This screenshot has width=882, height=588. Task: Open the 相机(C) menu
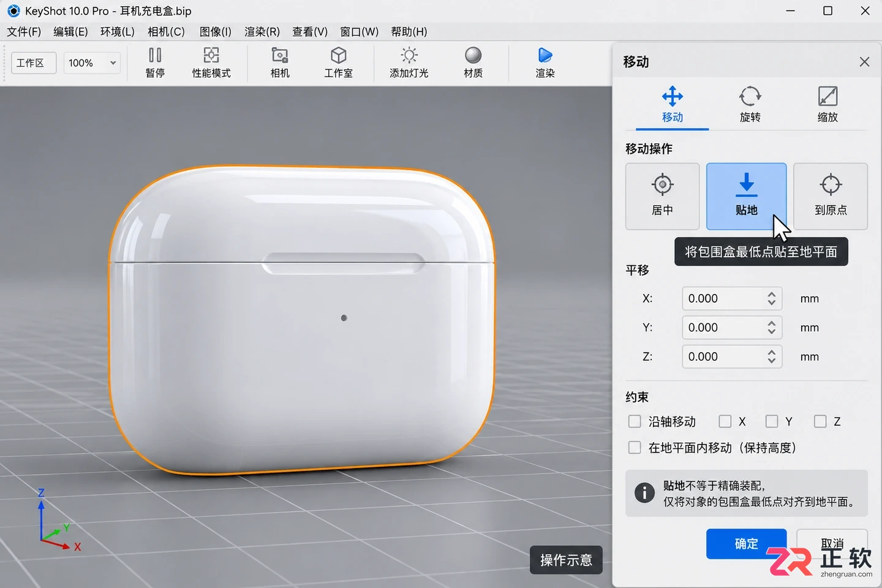point(166,32)
